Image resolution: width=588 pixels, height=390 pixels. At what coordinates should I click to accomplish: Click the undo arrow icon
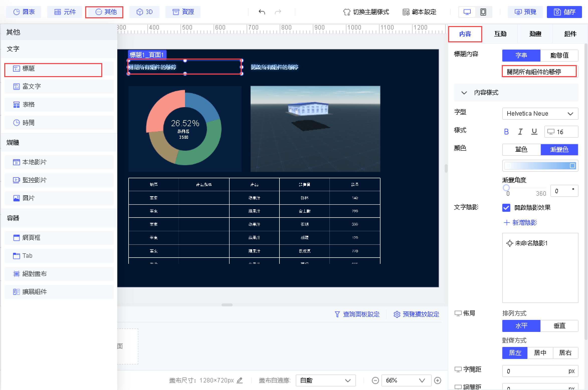(x=262, y=12)
